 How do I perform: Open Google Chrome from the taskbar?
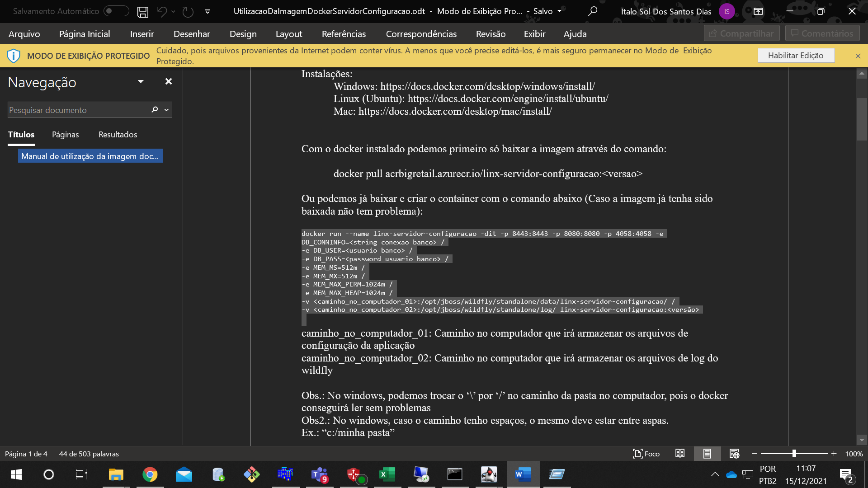150,474
